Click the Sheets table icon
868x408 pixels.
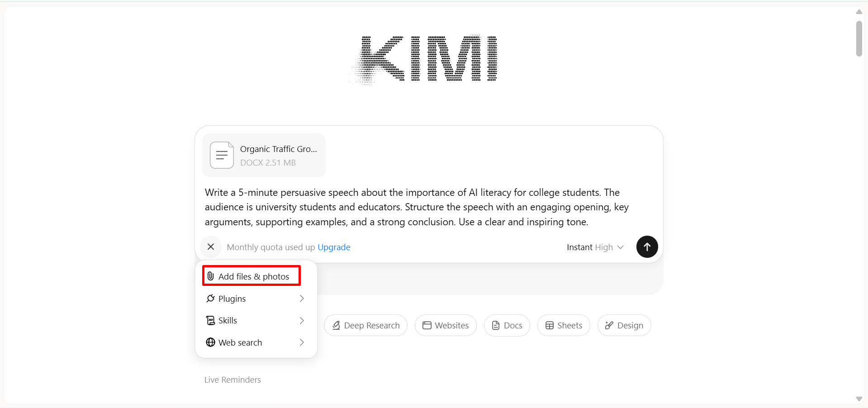(x=550, y=326)
